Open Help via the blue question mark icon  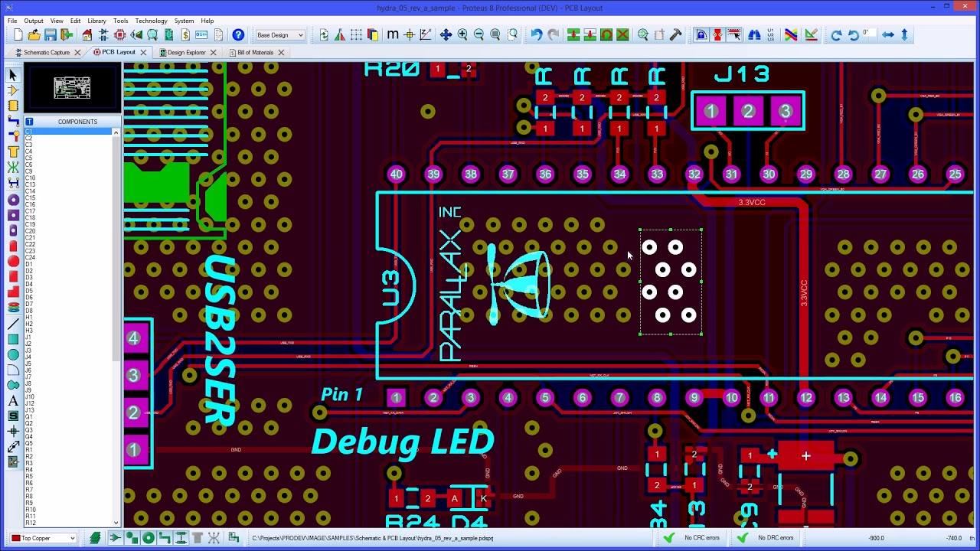(238, 34)
